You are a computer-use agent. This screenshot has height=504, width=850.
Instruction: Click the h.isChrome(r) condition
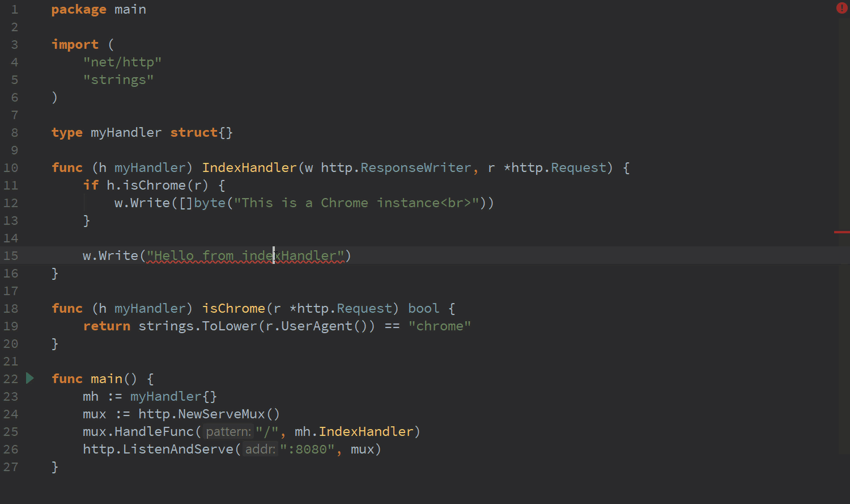pos(158,185)
